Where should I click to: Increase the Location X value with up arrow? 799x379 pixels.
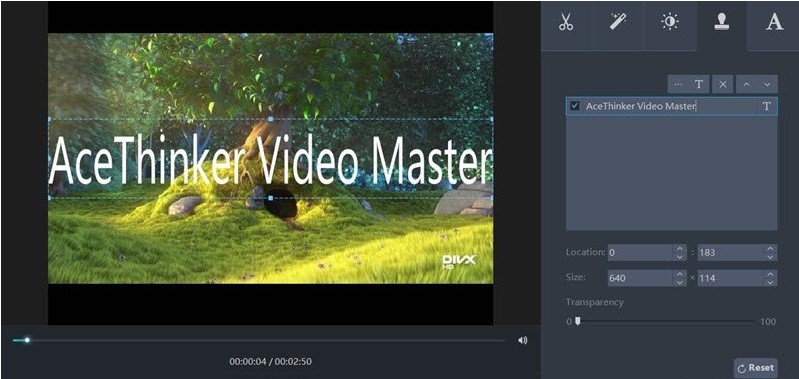pos(680,249)
